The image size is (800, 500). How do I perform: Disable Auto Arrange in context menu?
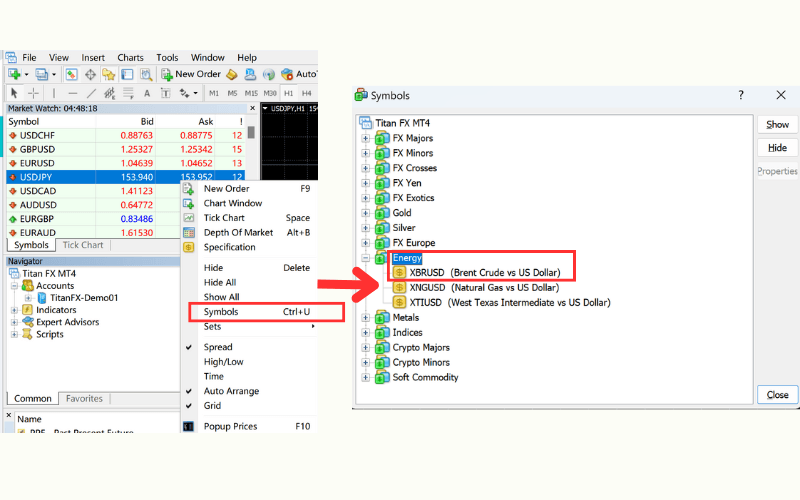(230, 391)
